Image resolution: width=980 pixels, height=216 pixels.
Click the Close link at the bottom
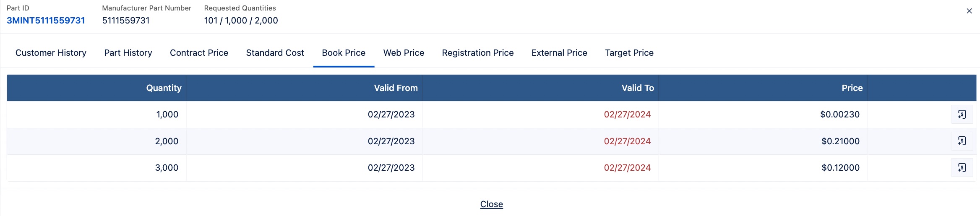click(492, 204)
